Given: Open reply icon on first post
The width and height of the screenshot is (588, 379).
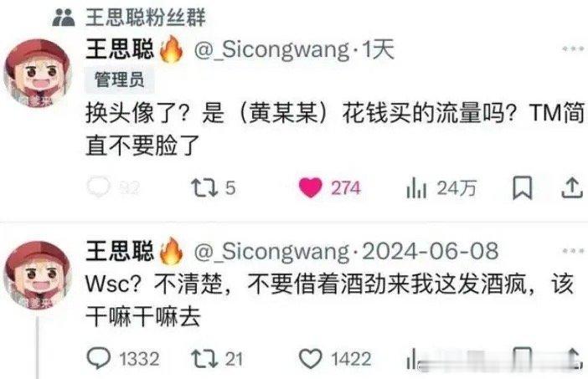Looking at the screenshot, I should coord(98,187).
